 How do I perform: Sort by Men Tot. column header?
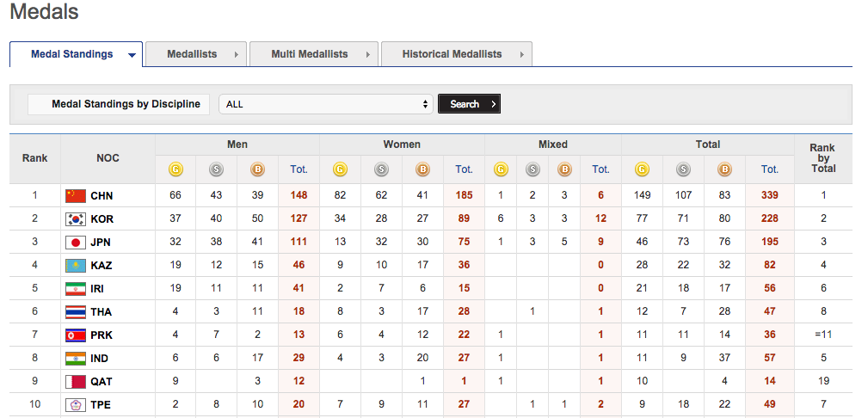(x=299, y=169)
